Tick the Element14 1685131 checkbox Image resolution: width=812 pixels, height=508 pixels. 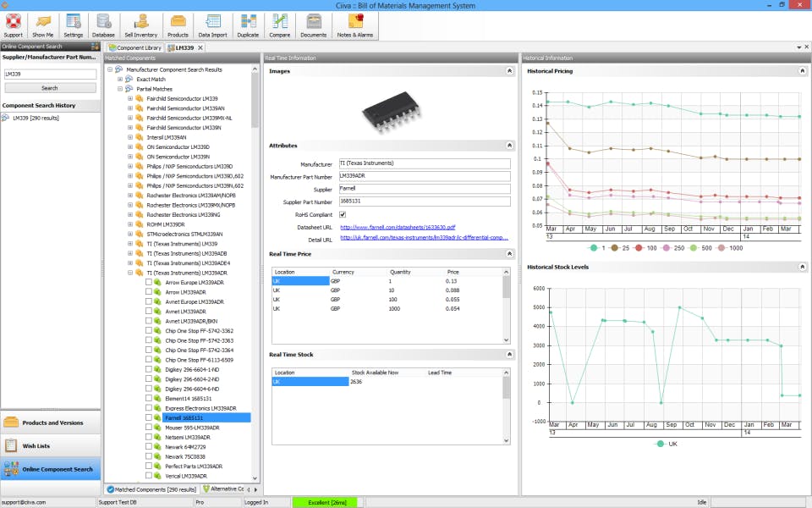click(x=149, y=399)
